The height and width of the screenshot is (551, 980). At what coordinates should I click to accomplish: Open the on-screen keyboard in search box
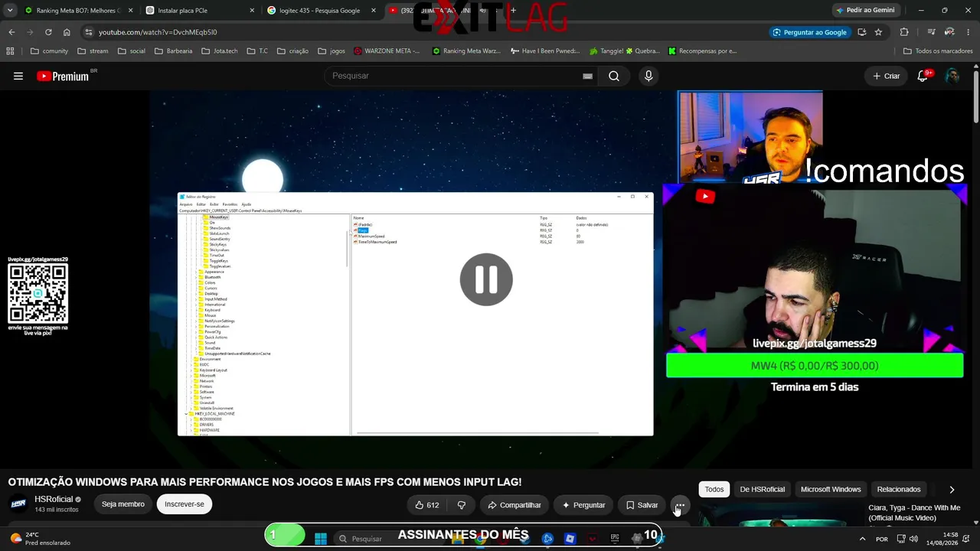[587, 76]
